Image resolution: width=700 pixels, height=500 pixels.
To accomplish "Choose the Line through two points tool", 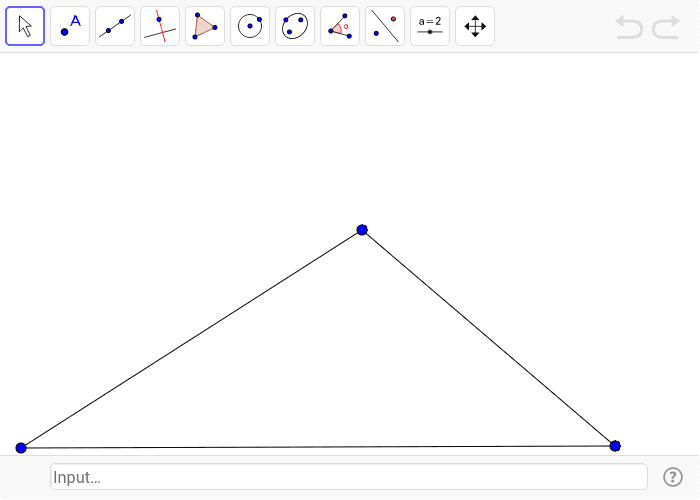I will tap(115, 26).
